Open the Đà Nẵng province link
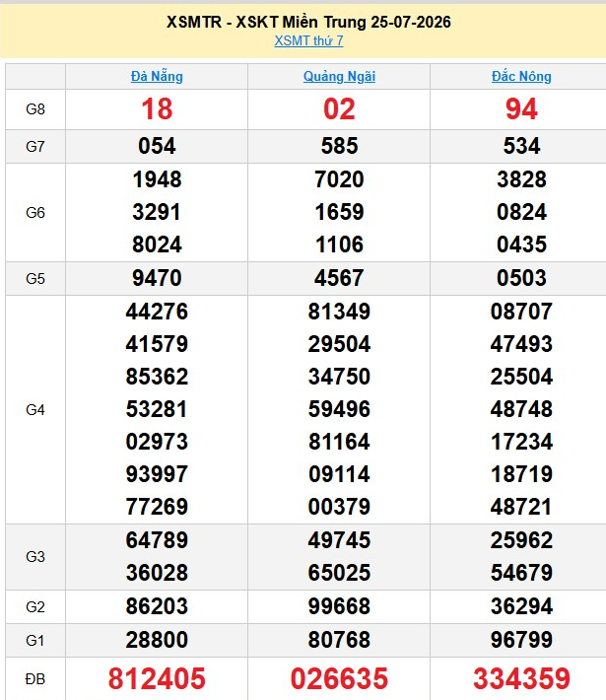 pos(157,76)
